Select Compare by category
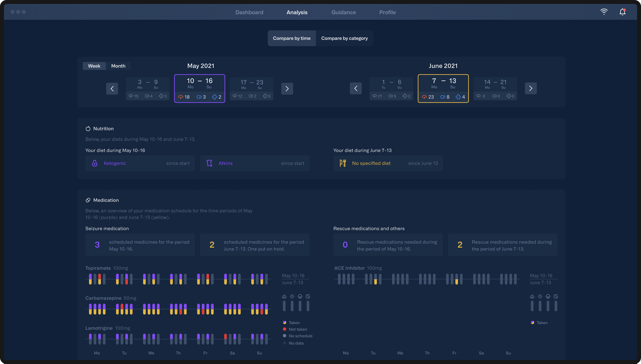The image size is (641, 364). coord(345,38)
